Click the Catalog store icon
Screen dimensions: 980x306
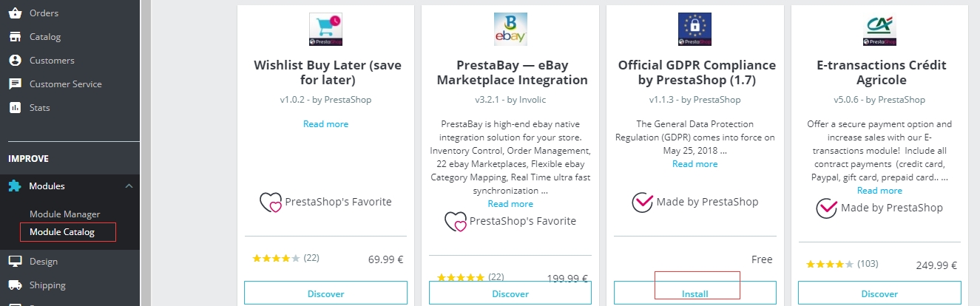pos(14,36)
